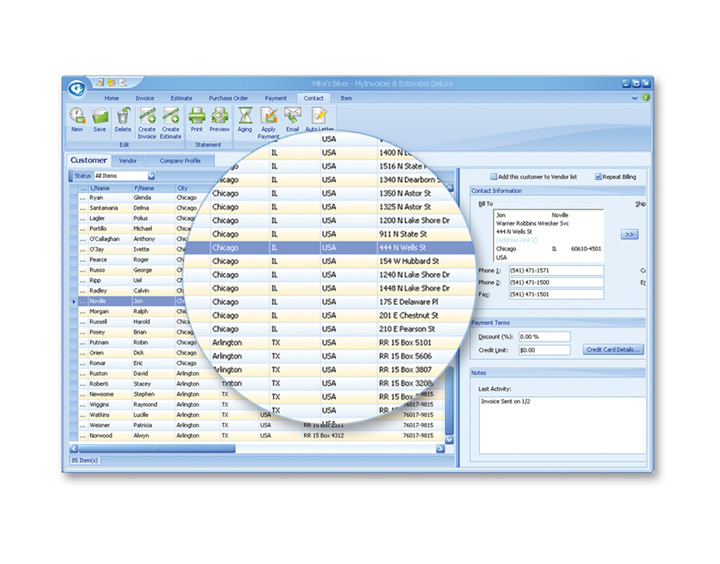720x564 pixels.
Task: Click the Credit Card Details button
Action: click(613, 350)
